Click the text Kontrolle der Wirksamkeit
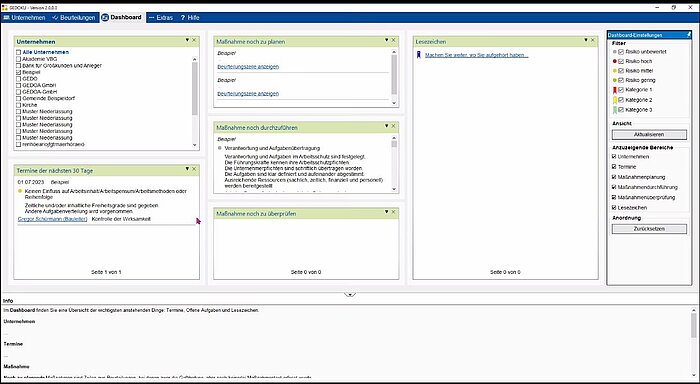This screenshot has height=384, width=700. tap(121, 219)
